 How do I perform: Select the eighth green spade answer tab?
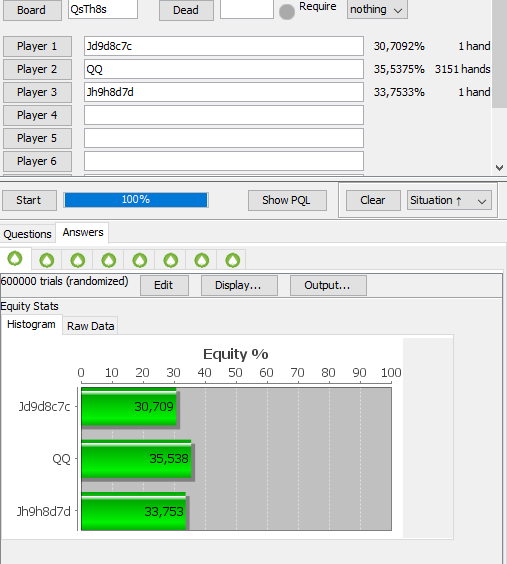click(x=232, y=260)
